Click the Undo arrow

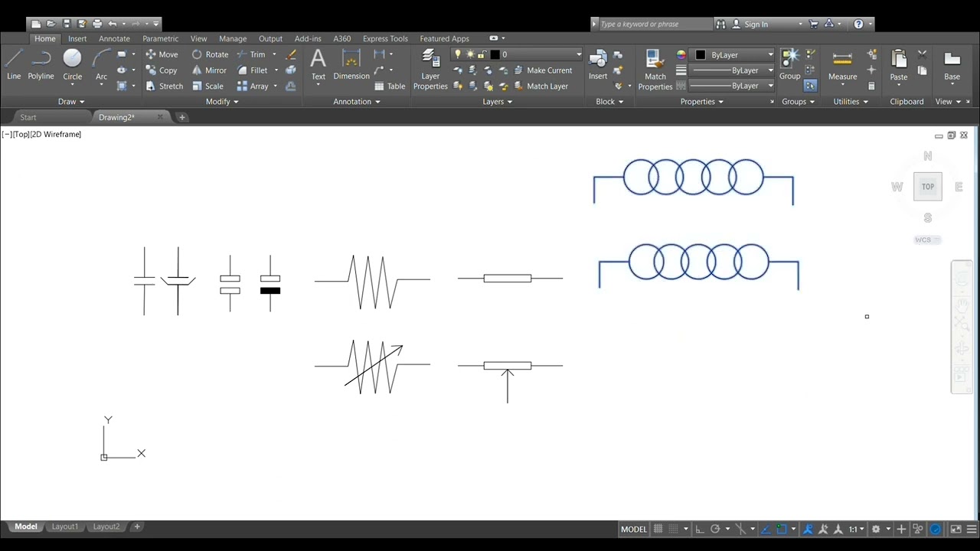[x=113, y=24]
